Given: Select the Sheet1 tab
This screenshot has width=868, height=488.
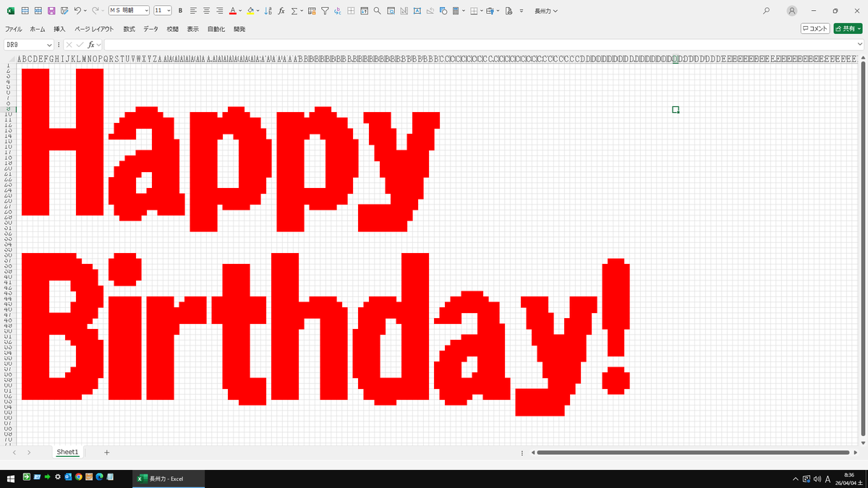Looking at the screenshot, I should coord(67,452).
